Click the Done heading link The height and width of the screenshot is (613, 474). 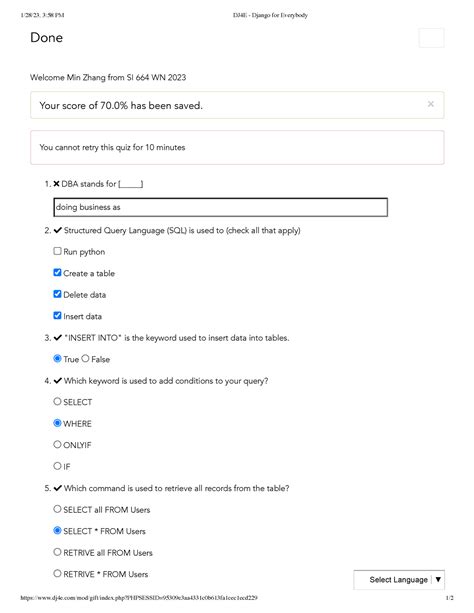click(x=46, y=38)
